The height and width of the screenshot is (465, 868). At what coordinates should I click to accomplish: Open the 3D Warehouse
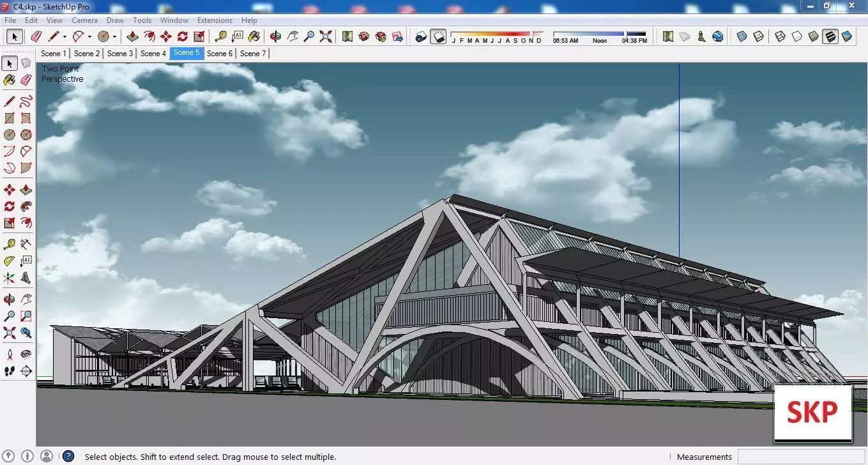pyautogui.click(x=364, y=36)
